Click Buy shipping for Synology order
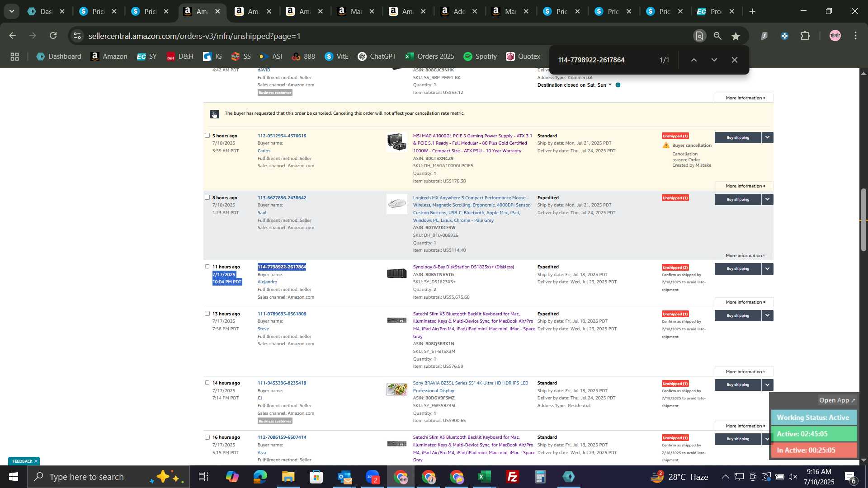This screenshot has height=488, width=868. point(738,268)
